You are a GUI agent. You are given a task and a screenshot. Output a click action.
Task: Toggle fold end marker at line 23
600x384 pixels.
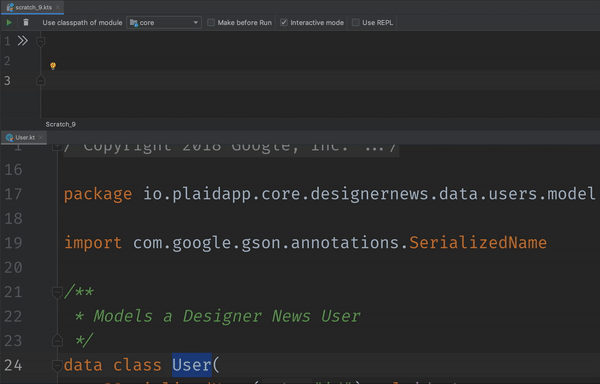click(57, 340)
